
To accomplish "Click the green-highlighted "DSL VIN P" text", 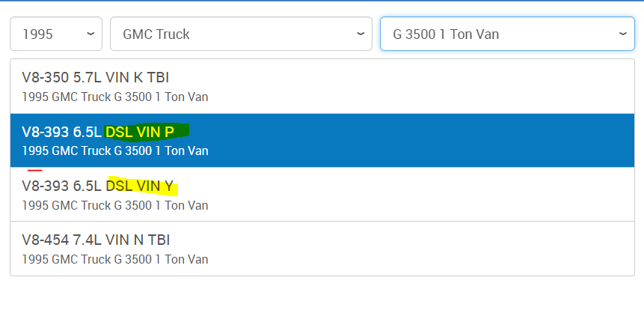I will click(146, 133).
